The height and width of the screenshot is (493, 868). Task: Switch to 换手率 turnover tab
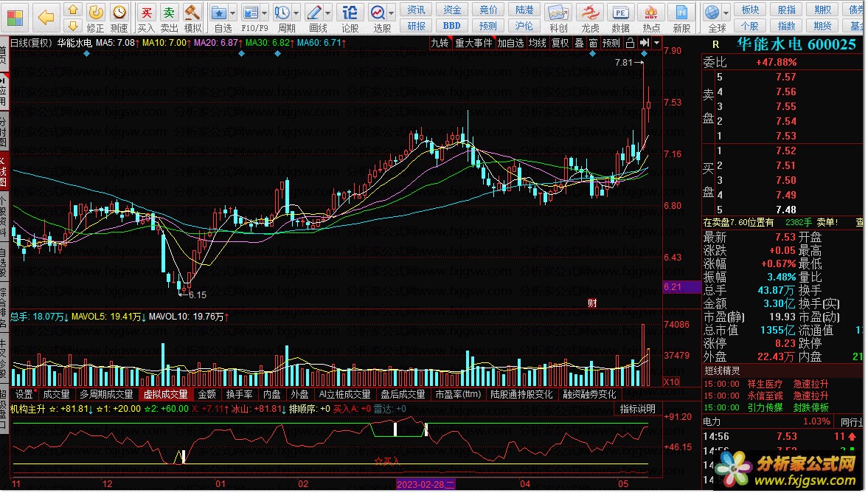tap(239, 394)
